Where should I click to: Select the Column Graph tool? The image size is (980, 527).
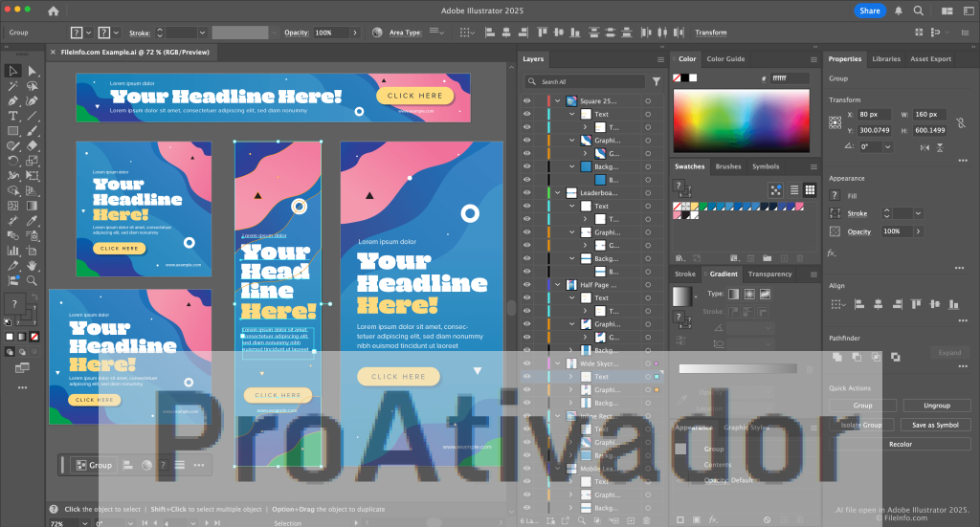[12, 251]
